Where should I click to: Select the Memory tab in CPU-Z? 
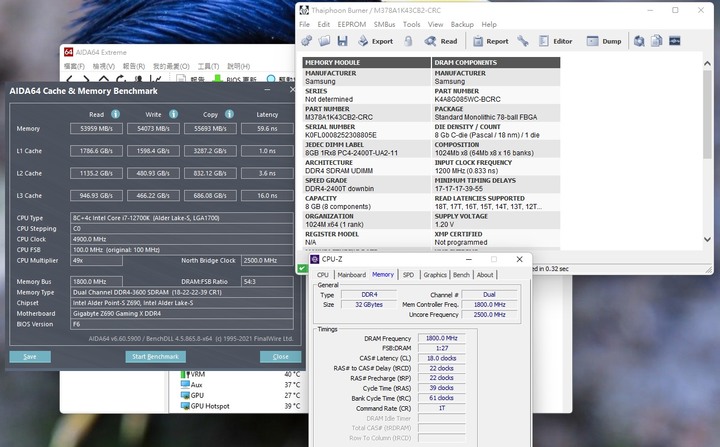click(383, 274)
